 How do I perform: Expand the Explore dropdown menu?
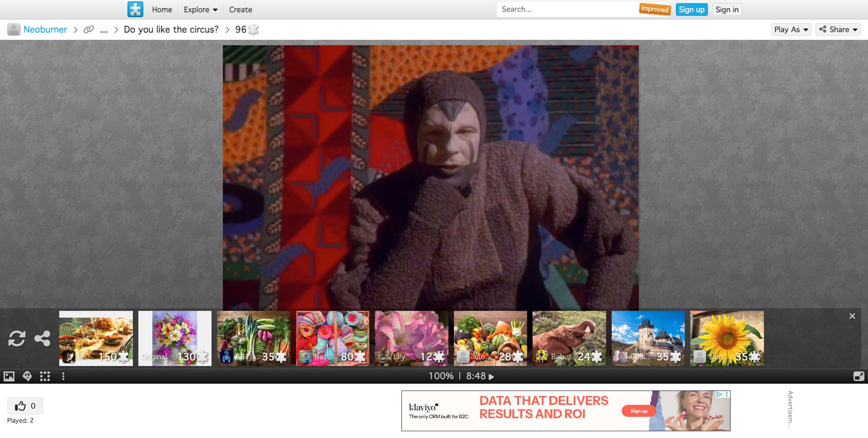click(x=200, y=10)
